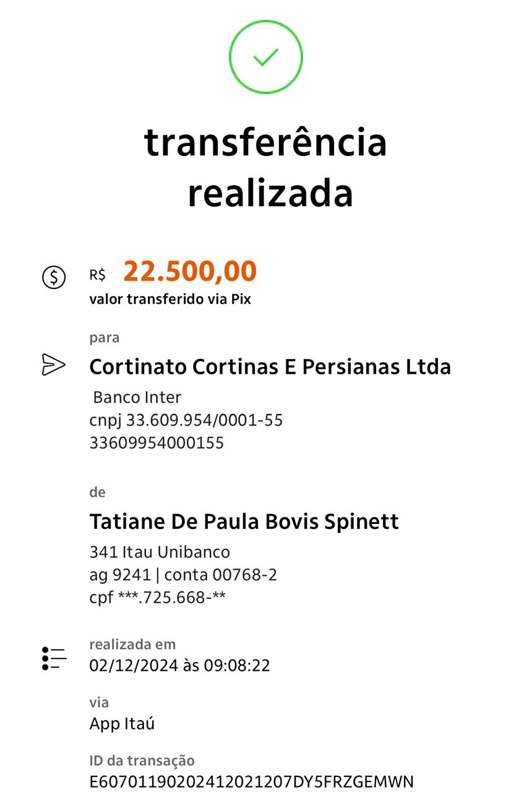The height and width of the screenshot is (792, 532).
Task: Select sender name Tatiane De Paula Bovis Spinett
Action: [x=244, y=522]
